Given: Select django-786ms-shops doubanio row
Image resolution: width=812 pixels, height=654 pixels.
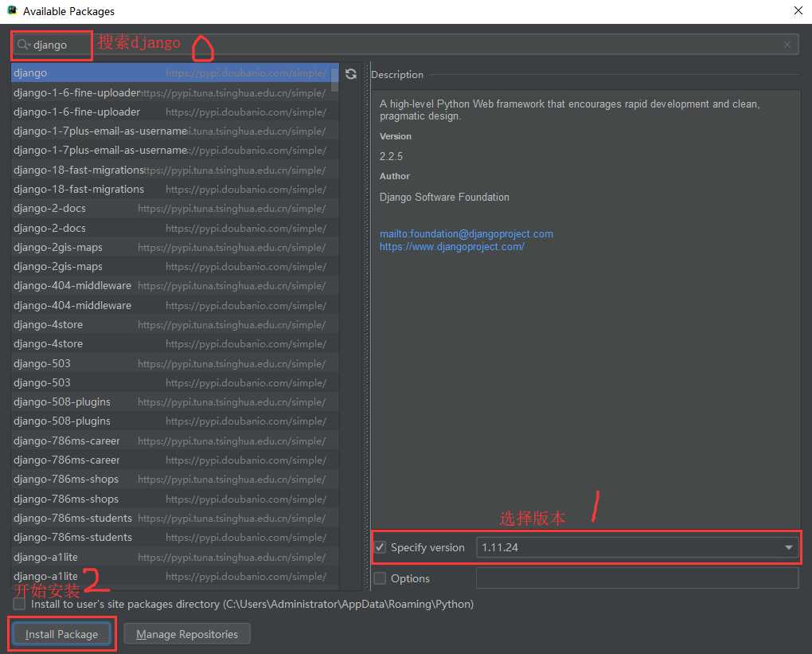Looking at the screenshot, I should 175,499.
